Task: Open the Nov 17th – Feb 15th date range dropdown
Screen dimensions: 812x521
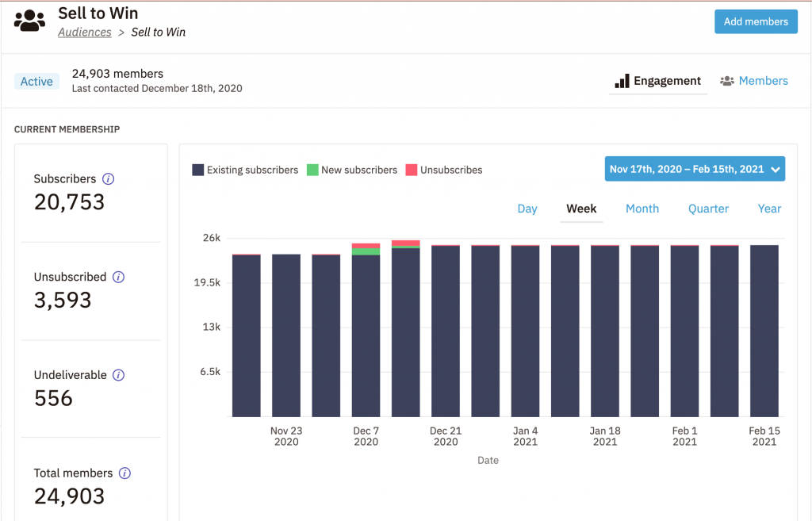Action: click(695, 169)
